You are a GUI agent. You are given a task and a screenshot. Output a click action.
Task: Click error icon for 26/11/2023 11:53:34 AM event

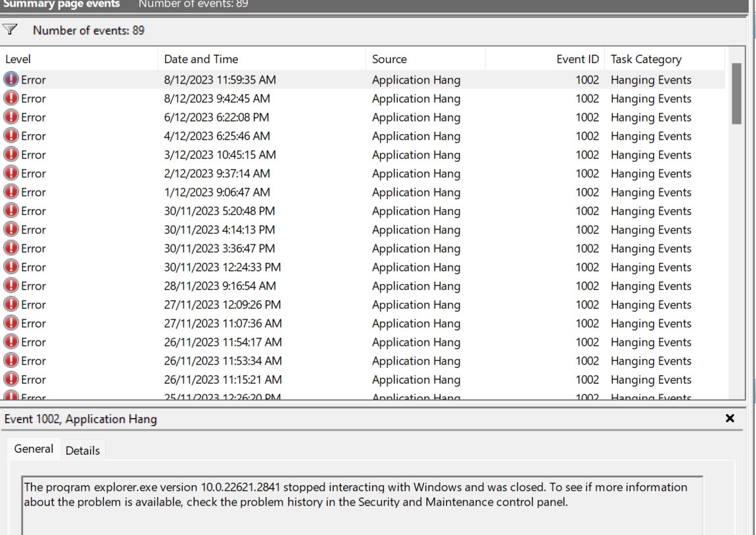(x=11, y=361)
